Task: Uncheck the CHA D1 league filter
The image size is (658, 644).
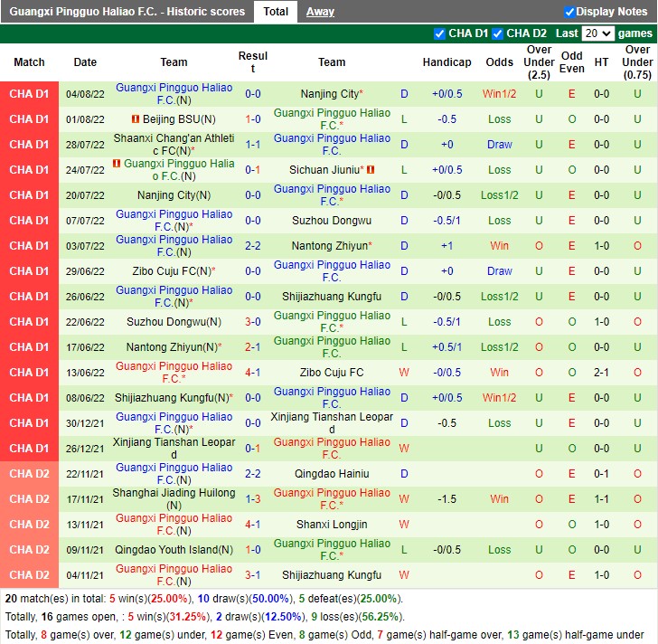Action: point(440,33)
